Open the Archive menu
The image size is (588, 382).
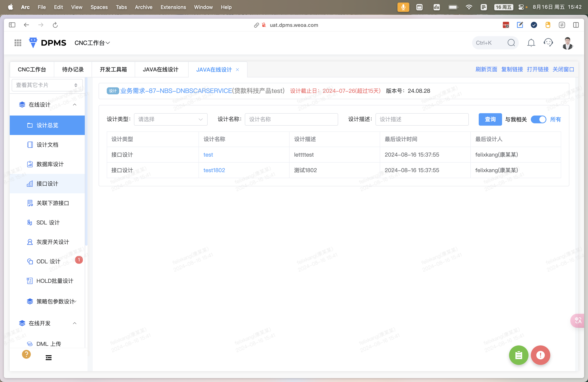click(x=143, y=7)
